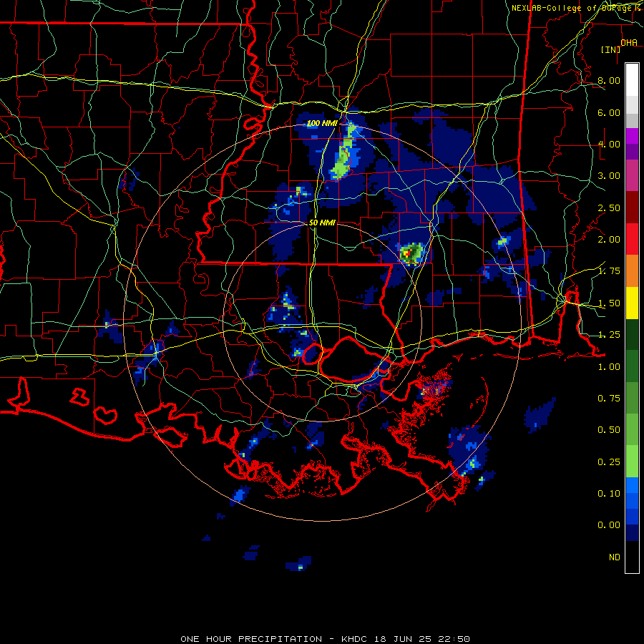Click the 2.00 legend value
The width and height of the screenshot is (644, 644).
pyautogui.click(x=609, y=240)
